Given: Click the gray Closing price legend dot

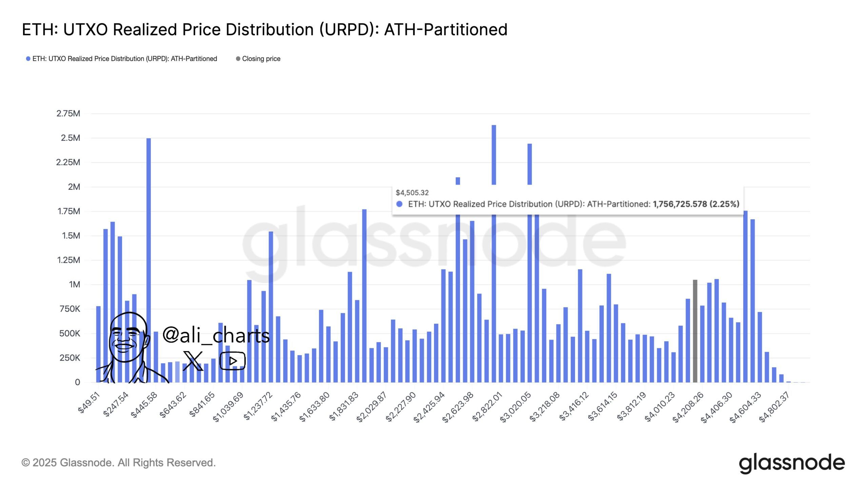Looking at the screenshot, I should coord(238,59).
